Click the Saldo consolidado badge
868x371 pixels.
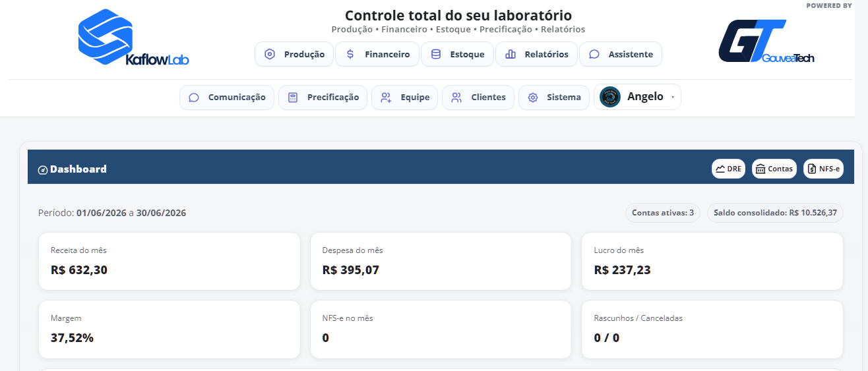(x=775, y=213)
